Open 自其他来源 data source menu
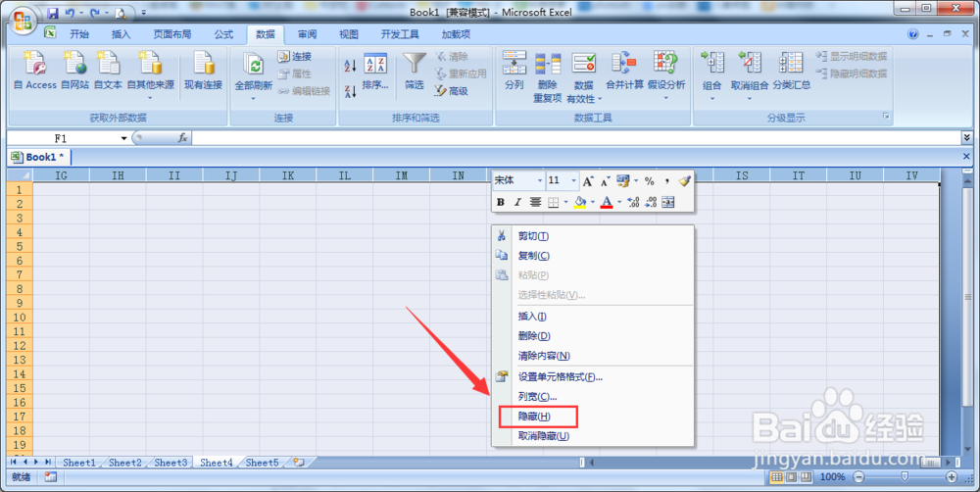980x492 pixels. coord(150,75)
